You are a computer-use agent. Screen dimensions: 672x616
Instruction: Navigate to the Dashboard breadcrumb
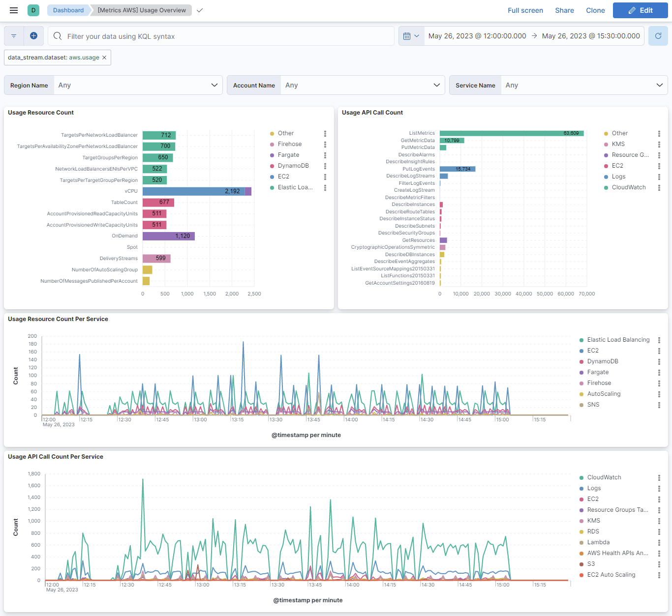point(68,10)
